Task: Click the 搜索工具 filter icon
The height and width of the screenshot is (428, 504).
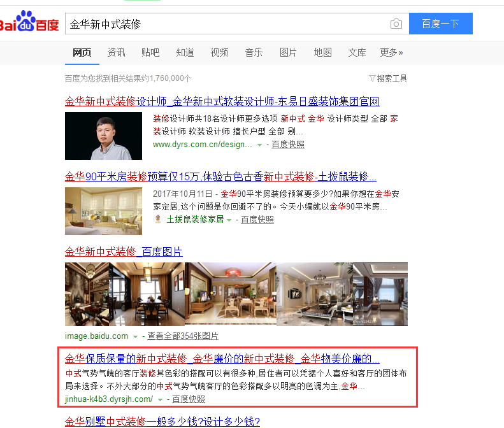Action: tap(372, 78)
